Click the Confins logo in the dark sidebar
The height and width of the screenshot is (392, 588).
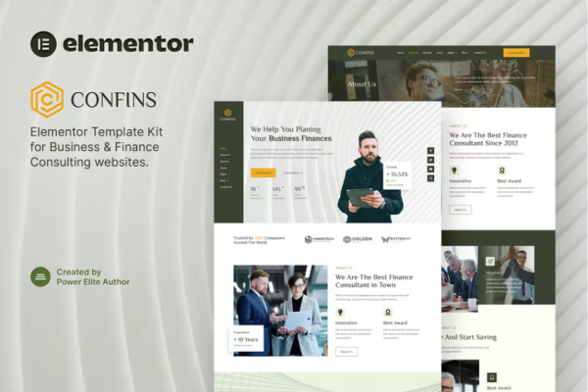pyautogui.click(x=227, y=116)
